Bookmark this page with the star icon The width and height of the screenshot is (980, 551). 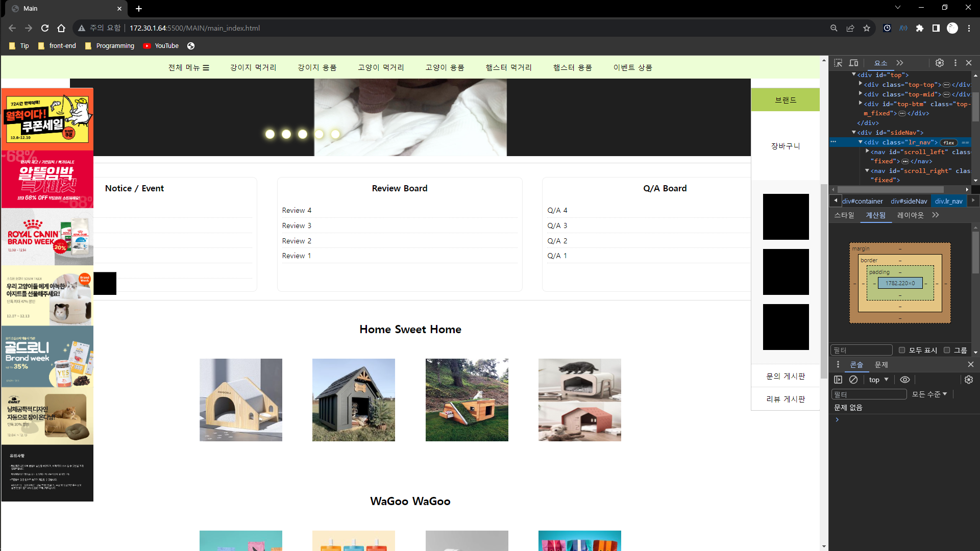point(867,28)
